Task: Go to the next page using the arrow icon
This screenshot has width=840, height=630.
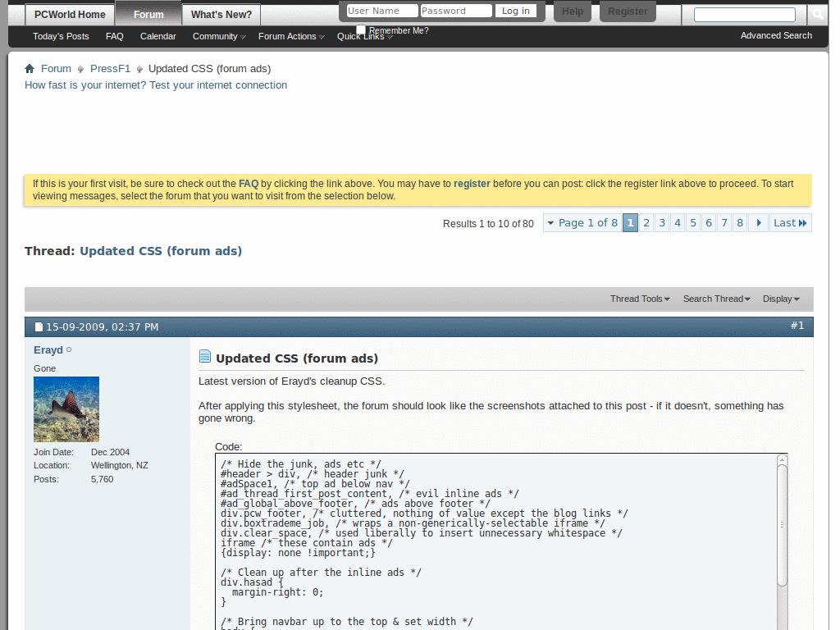Action: click(x=757, y=222)
